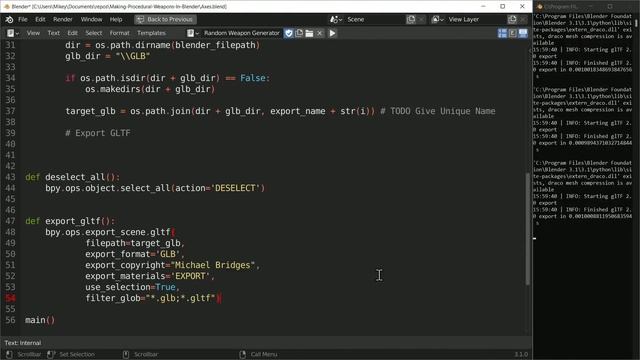640x360 pixels.
Task: Click the '# Export GLTF' comment
Action: (x=98, y=133)
